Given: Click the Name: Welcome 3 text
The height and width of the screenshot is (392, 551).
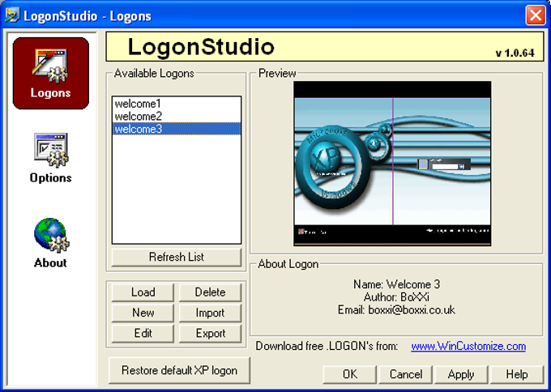Looking at the screenshot, I should tap(396, 284).
